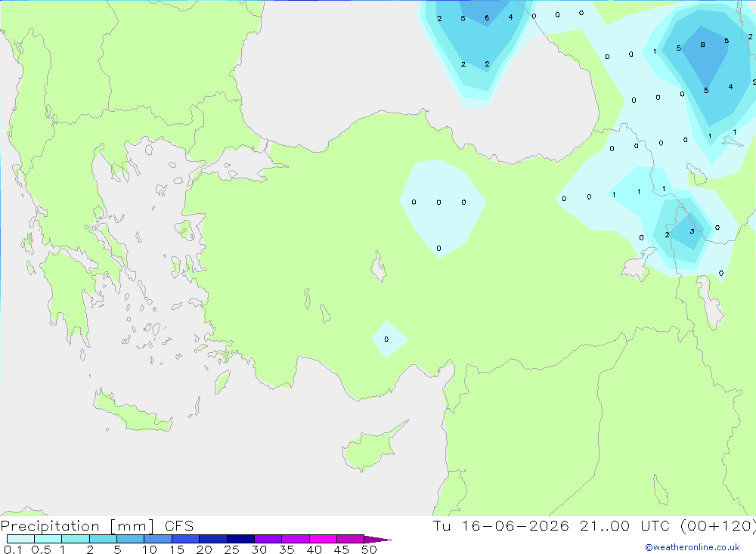
Task: Click the precipitation value '6' on the map
Action: pos(487,18)
